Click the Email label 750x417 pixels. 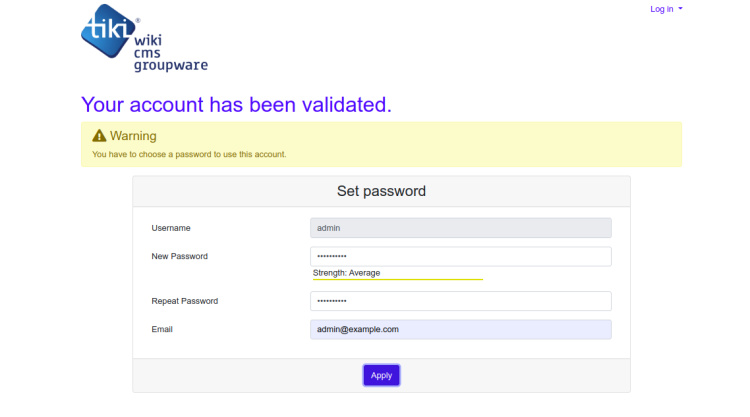coord(162,329)
